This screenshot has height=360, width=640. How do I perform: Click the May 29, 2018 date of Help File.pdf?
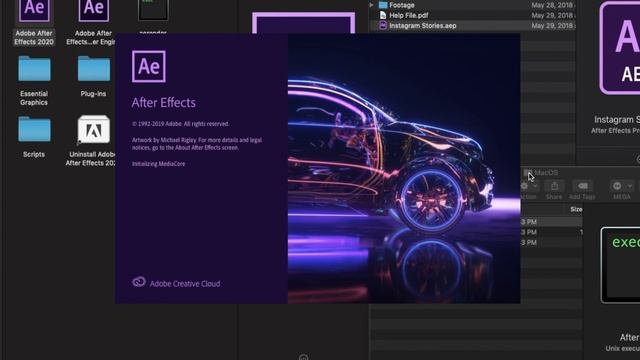coord(553,16)
